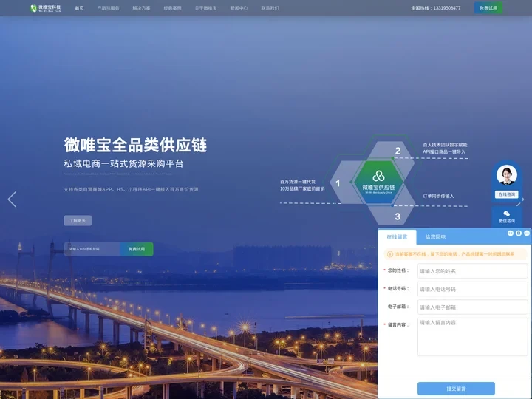Click hexagon number 2
532x399 pixels.
398,151
